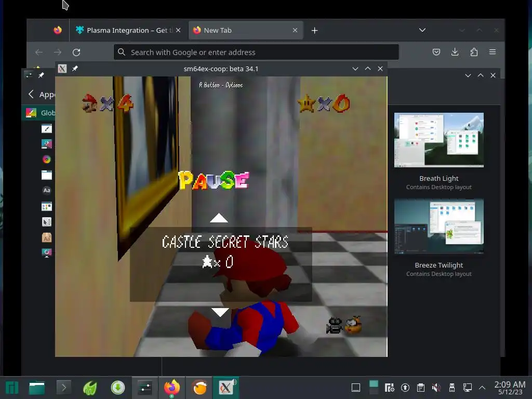The width and height of the screenshot is (532, 399).
Task: Toggle pin on System Settings window
Action: pyautogui.click(x=41, y=75)
